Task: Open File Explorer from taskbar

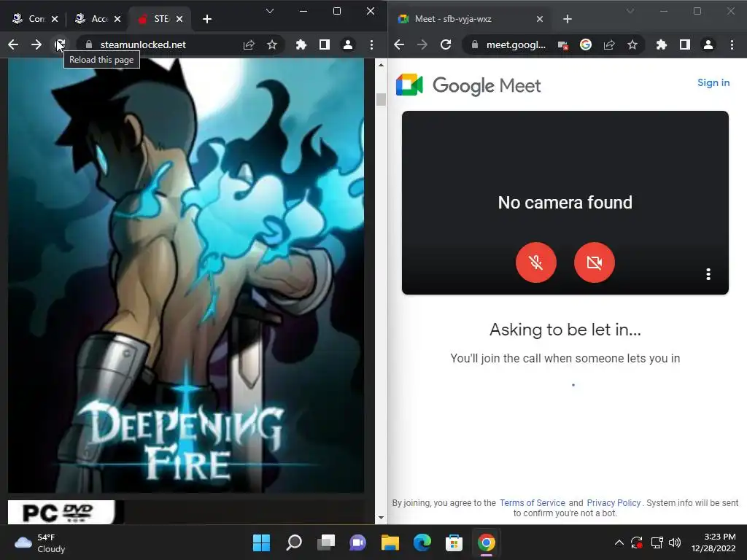Action: 390,542
